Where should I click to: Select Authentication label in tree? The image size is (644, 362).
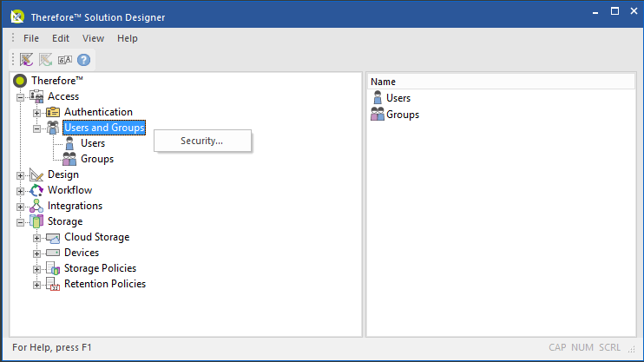point(98,112)
